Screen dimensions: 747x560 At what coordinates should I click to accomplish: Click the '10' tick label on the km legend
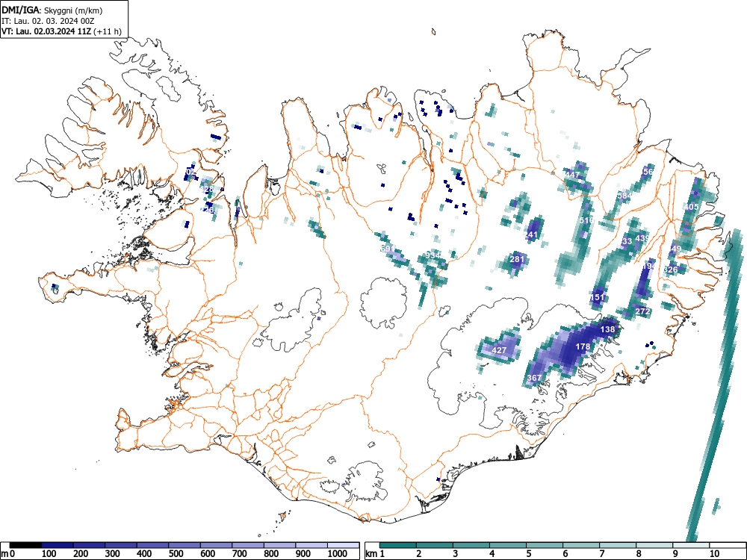pos(713,554)
